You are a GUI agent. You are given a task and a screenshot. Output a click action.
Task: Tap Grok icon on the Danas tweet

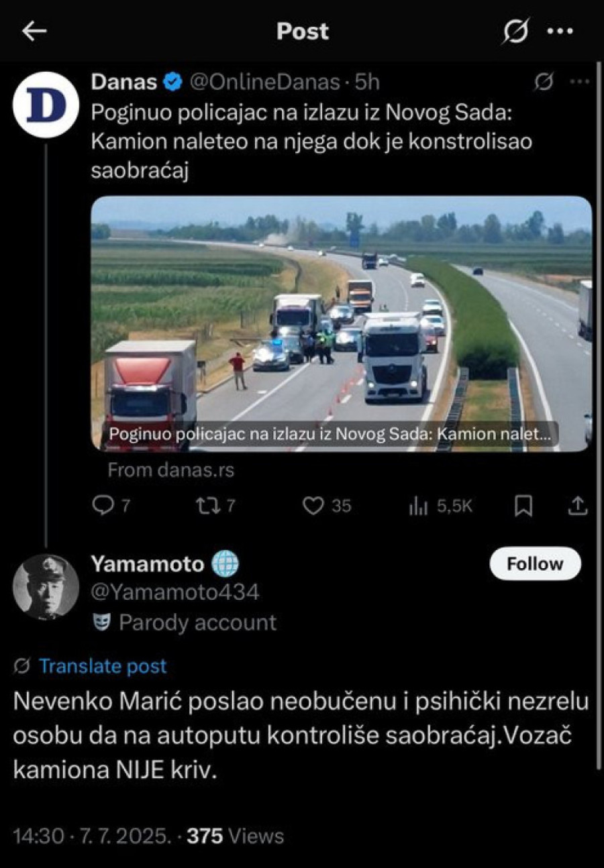click(x=544, y=82)
